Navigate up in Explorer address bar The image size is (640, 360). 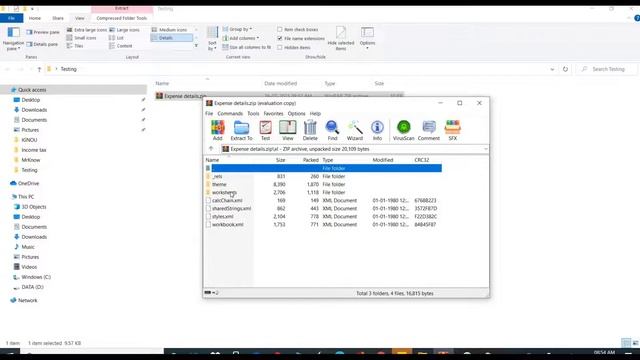click(39, 69)
